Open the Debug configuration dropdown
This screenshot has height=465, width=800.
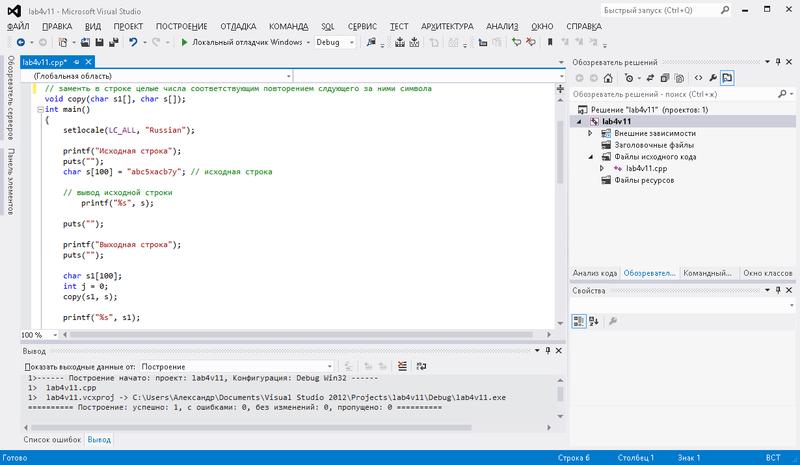point(336,42)
